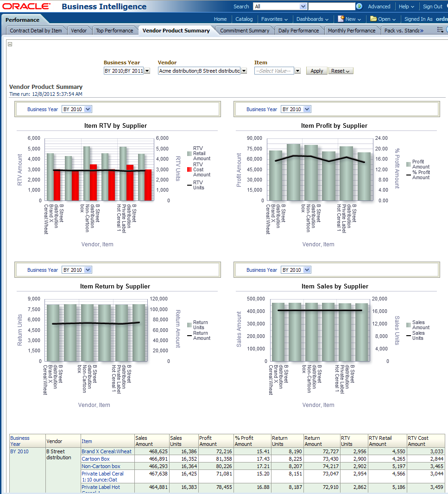Image resolution: width=448 pixels, height=494 pixels.
Task: Switch to the Commitment Summary tab
Action: click(244, 31)
